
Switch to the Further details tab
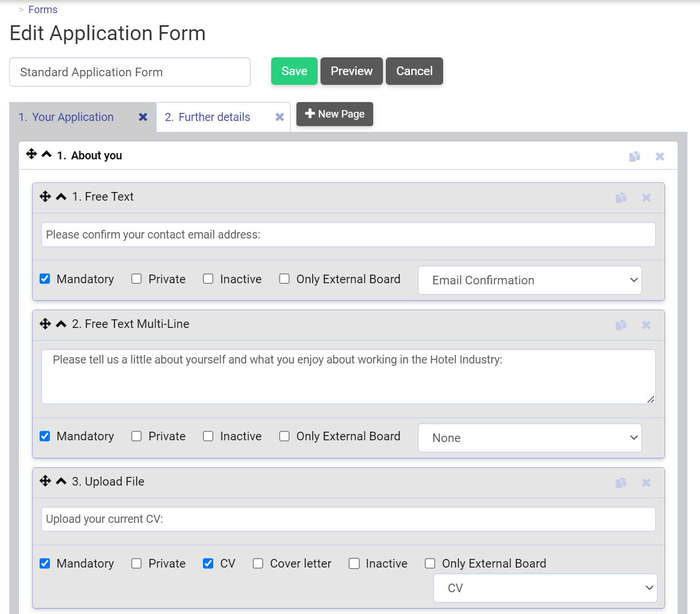pos(208,117)
